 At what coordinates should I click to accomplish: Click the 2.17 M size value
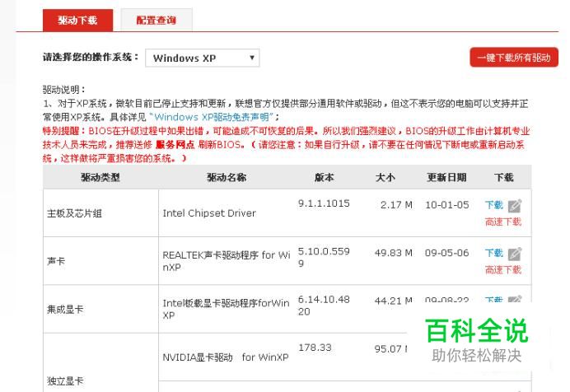pos(396,205)
